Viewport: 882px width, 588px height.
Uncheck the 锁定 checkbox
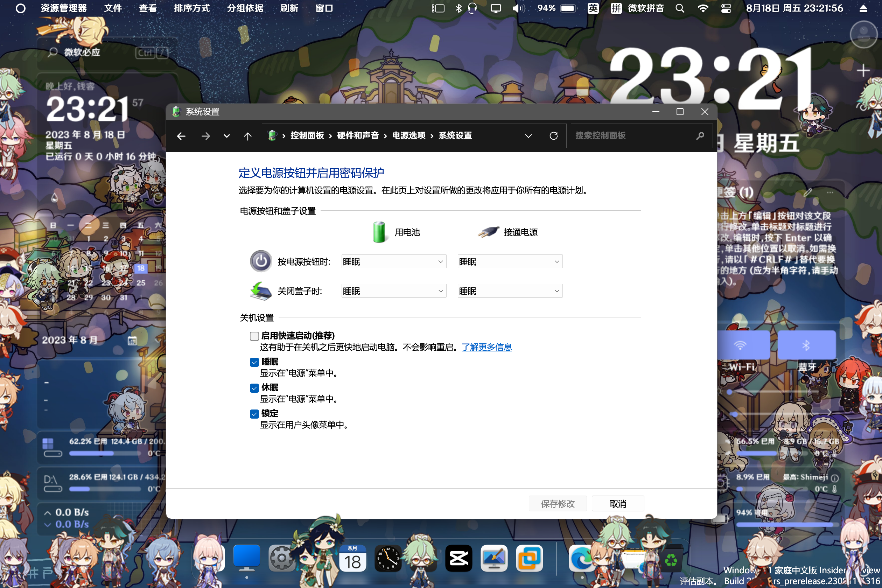pos(254,414)
